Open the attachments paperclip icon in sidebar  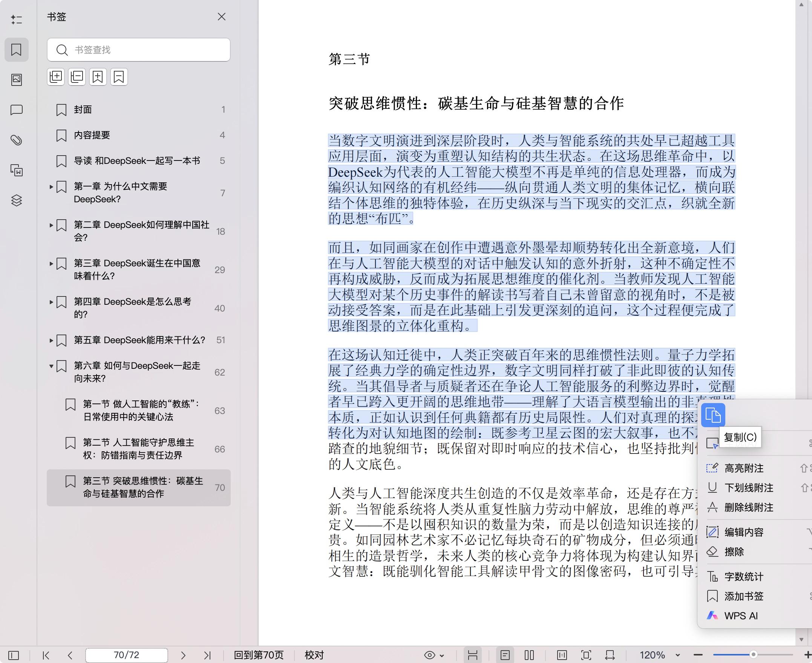[x=17, y=140]
